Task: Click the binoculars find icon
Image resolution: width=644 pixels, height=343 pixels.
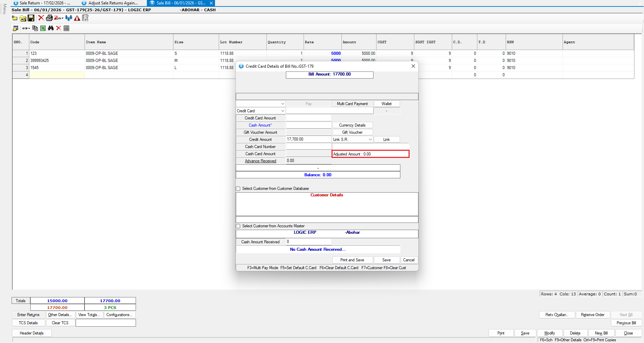Action: pos(51,28)
